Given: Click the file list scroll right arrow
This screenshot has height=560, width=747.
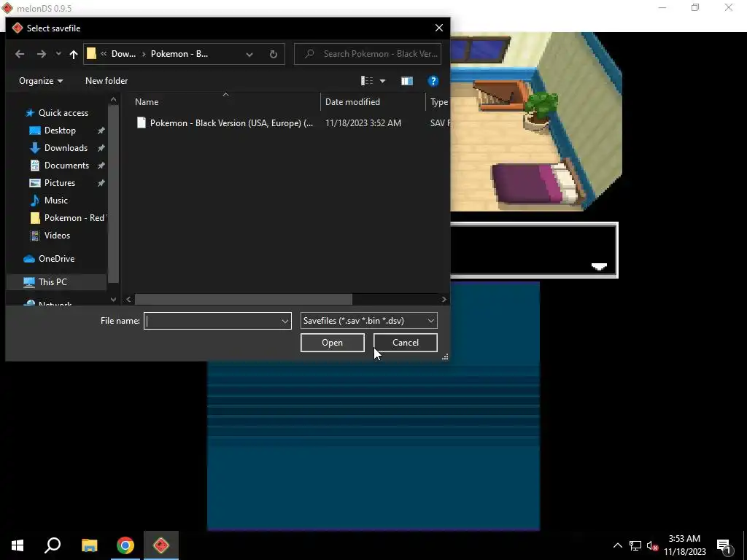Looking at the screenshot, I should (444, 299).
